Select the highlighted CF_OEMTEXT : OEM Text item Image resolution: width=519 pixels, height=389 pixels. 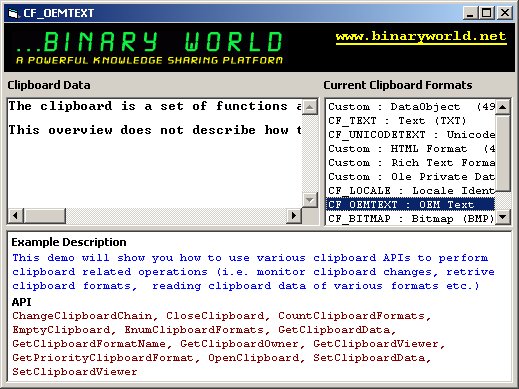click(x=410, y=204)
